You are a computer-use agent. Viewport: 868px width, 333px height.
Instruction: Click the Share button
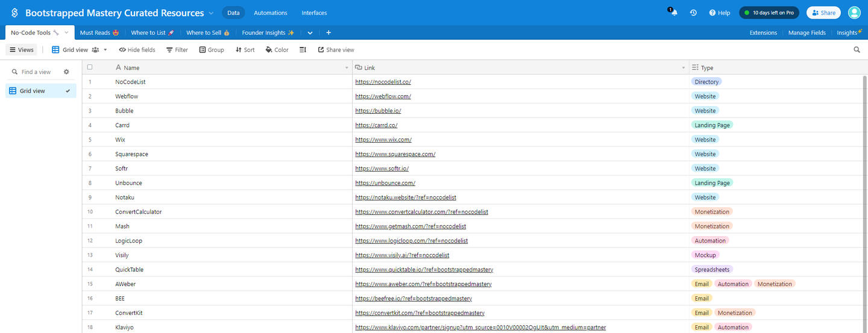(x=823, y=13)
